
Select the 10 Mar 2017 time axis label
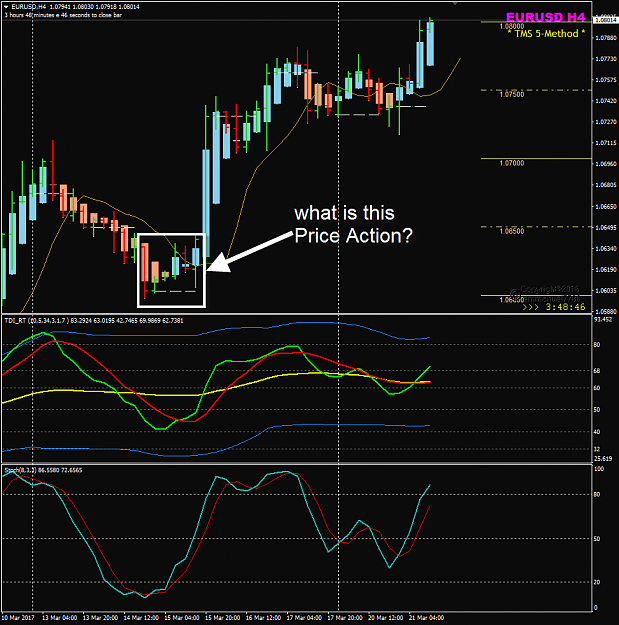point(18,618)
